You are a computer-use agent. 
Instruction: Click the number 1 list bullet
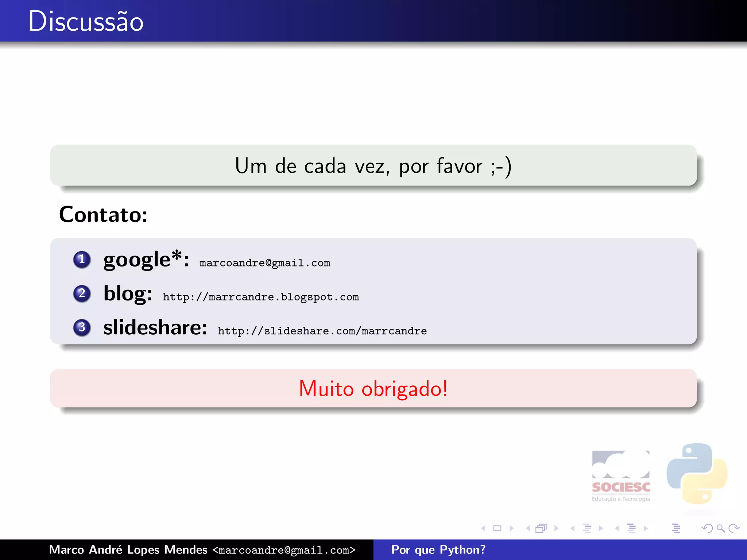pos(82,260)
